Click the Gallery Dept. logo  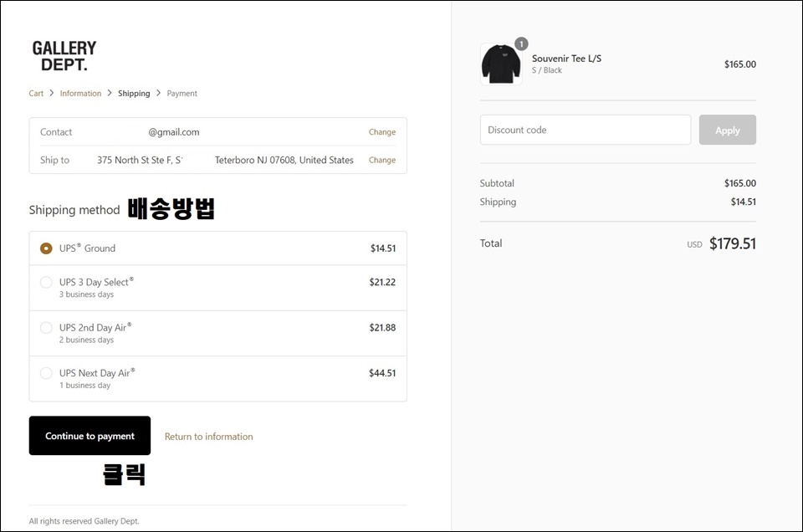click(x=64, y=56)
